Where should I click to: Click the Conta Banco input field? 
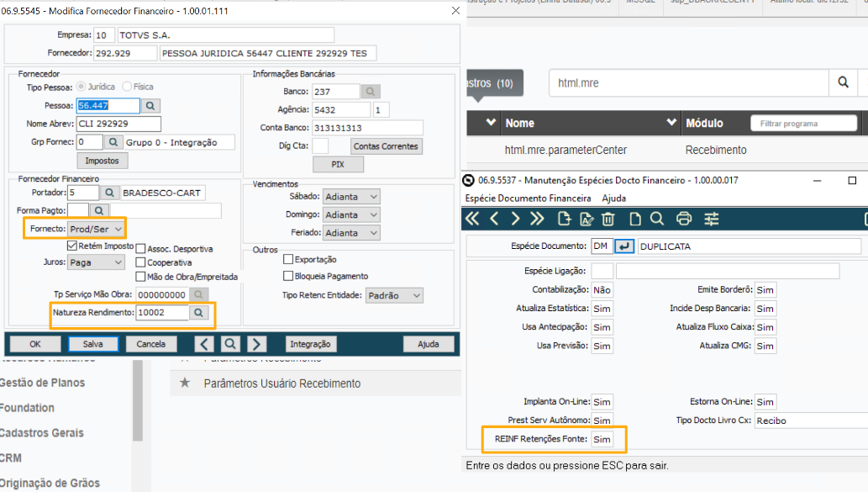[x=367, y=128]
